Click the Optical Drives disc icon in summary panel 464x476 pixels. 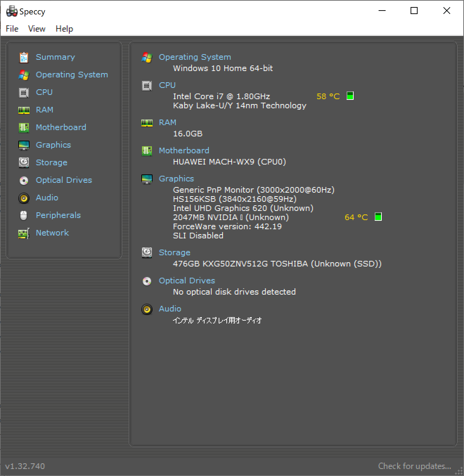pyautogui.click(x=147, y=281)
